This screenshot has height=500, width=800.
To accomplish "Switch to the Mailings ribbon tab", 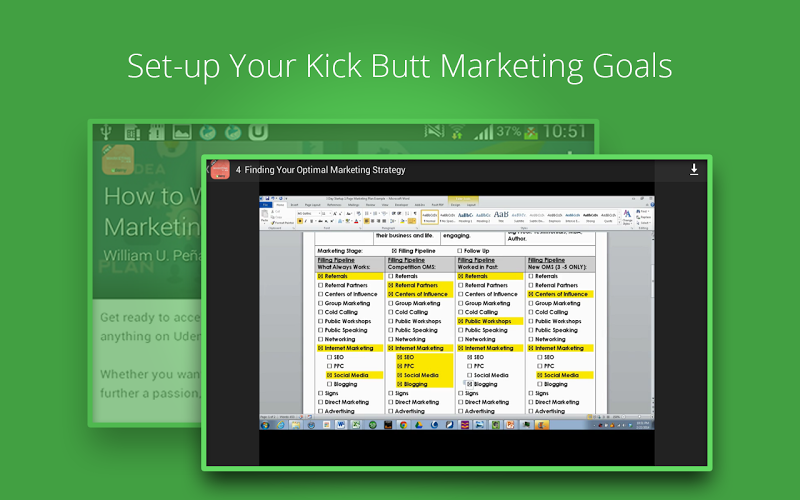I will [354, 205].
